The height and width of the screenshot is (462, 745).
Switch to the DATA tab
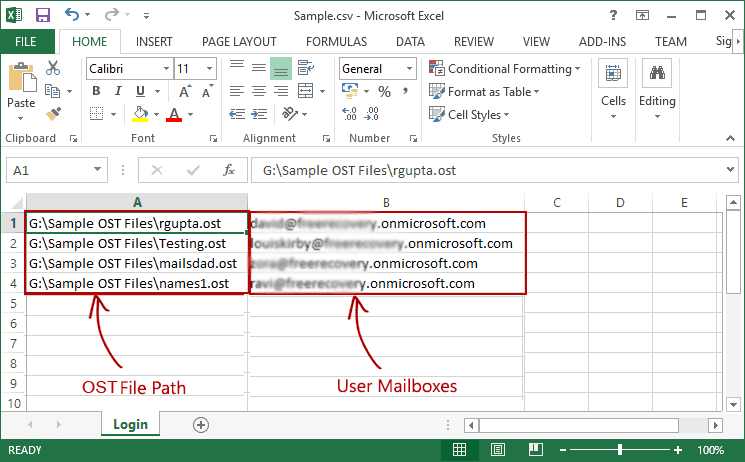coord(411,42)
